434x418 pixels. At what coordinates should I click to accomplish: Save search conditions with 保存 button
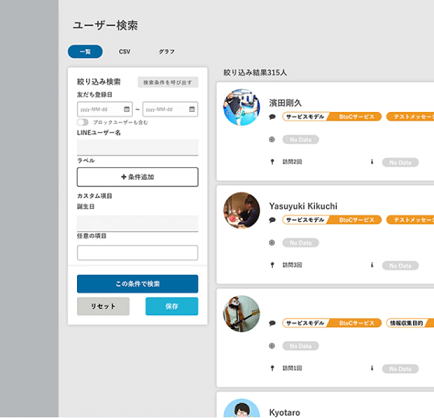pos(172,306)
